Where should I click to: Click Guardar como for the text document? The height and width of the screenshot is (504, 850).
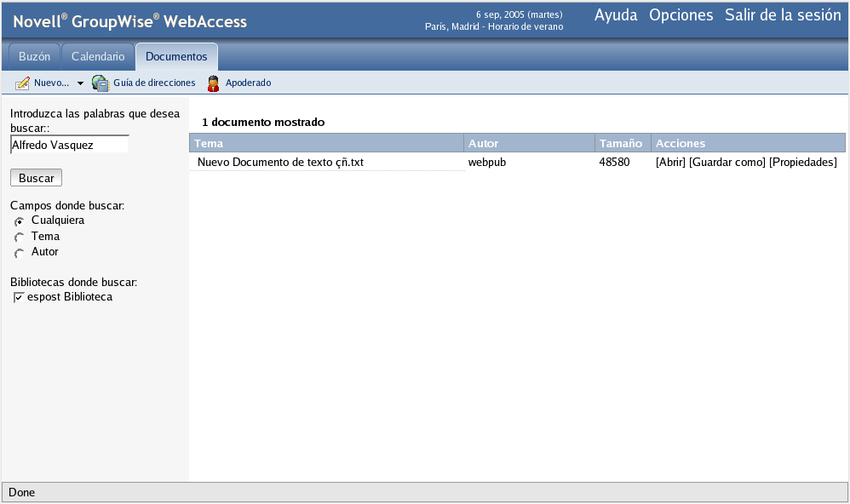(726, 162)
